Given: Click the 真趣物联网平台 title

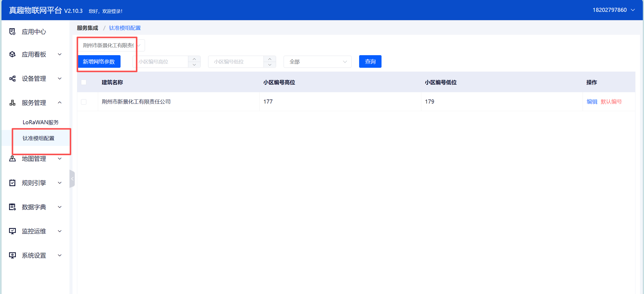Looking at the screenshot, I should tap(35, 10).
